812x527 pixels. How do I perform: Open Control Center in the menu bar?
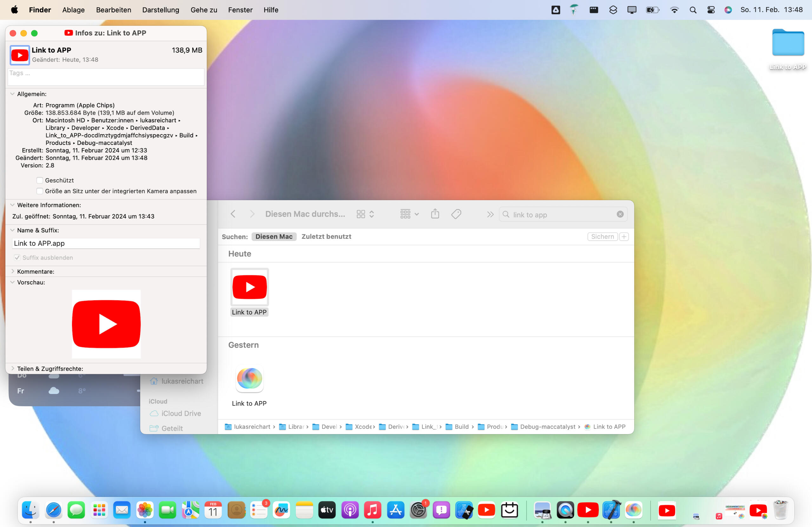point(711,10)
